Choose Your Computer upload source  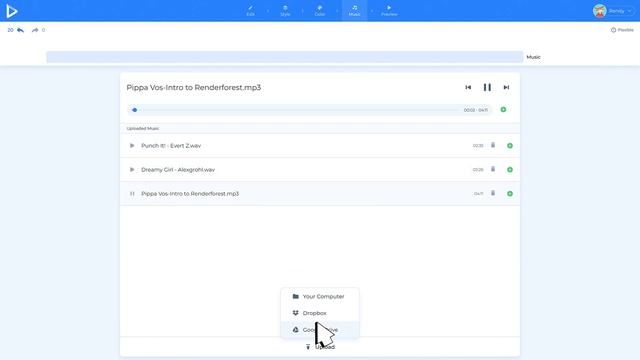click(320, 296)
